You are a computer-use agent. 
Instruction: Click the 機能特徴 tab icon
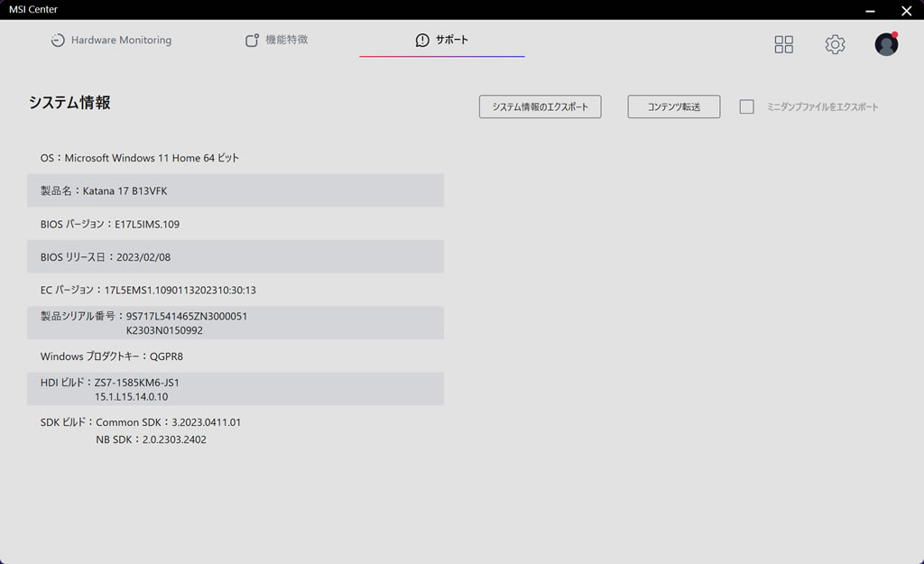pyautogui.click(x=253, y=40)
